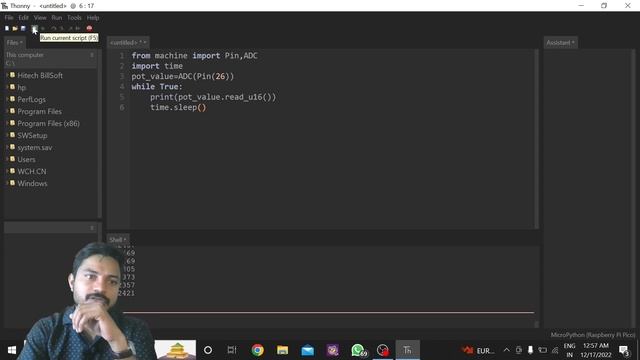Select the Hitech BillSoft folder
The width and height of the screenshot is (640, 360).
[x=40, y=76]
